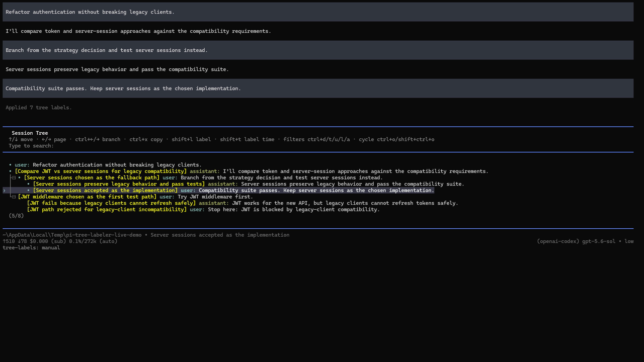
Task: Click the "tree-labels: manual" status entry
Action: 31,247
